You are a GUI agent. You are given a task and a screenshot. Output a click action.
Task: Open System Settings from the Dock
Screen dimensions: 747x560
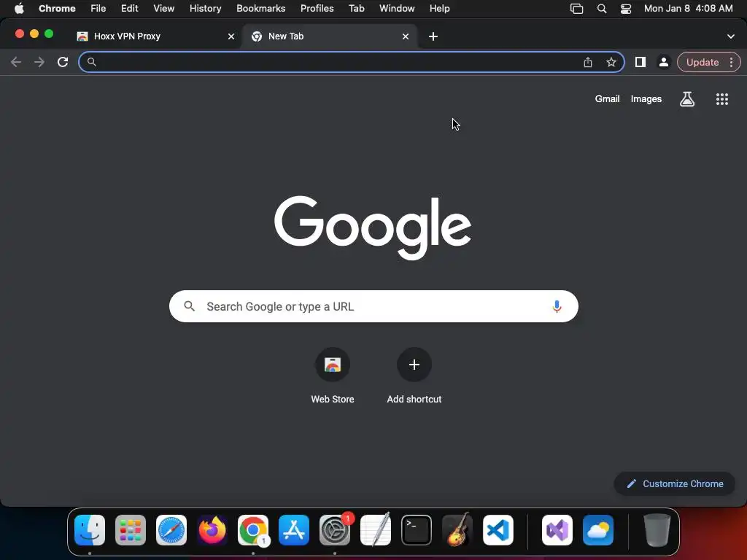coord(334,530)
